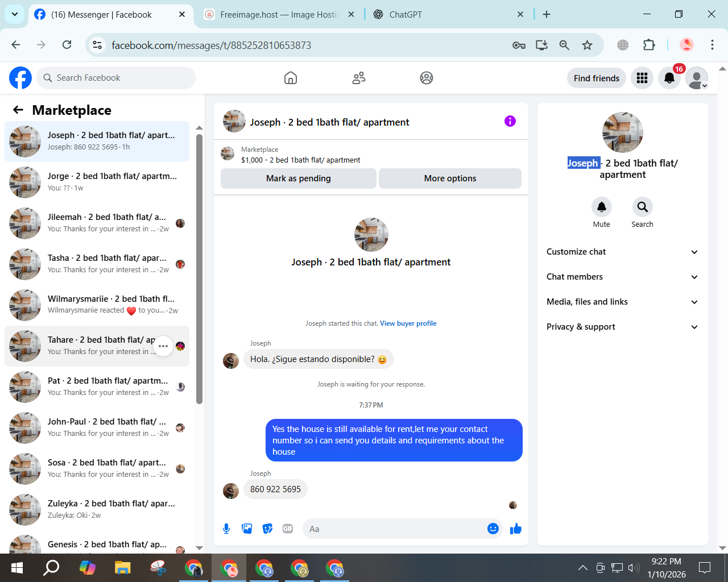Open the Groups icon in top navigation
Screen dimensions: 728x582
point(427,78)
